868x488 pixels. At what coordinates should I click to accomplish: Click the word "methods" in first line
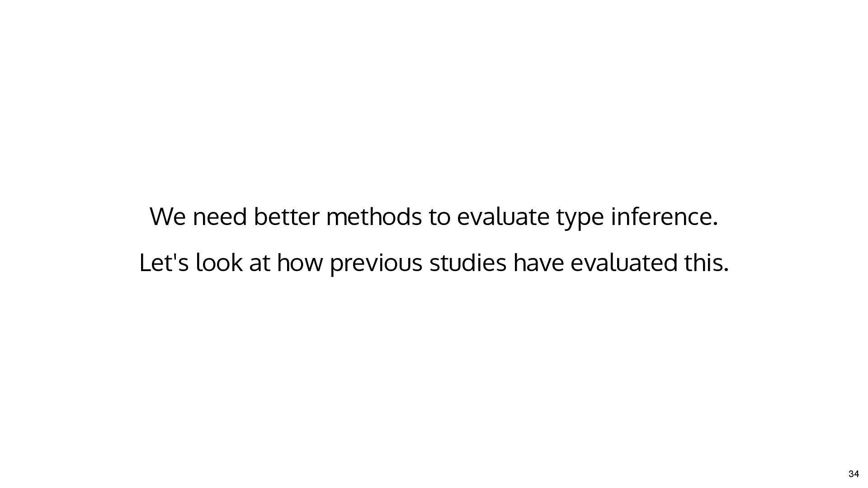click(374, 216)
